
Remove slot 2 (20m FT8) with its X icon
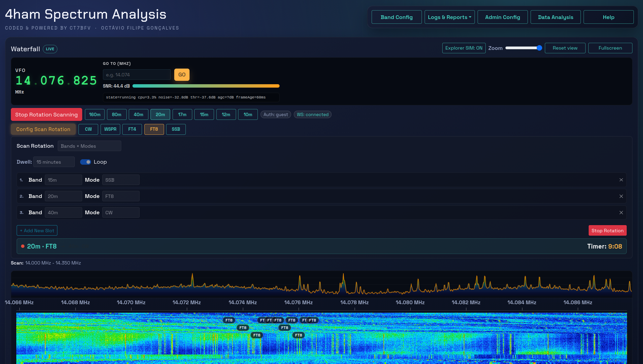tap(621, 196)
